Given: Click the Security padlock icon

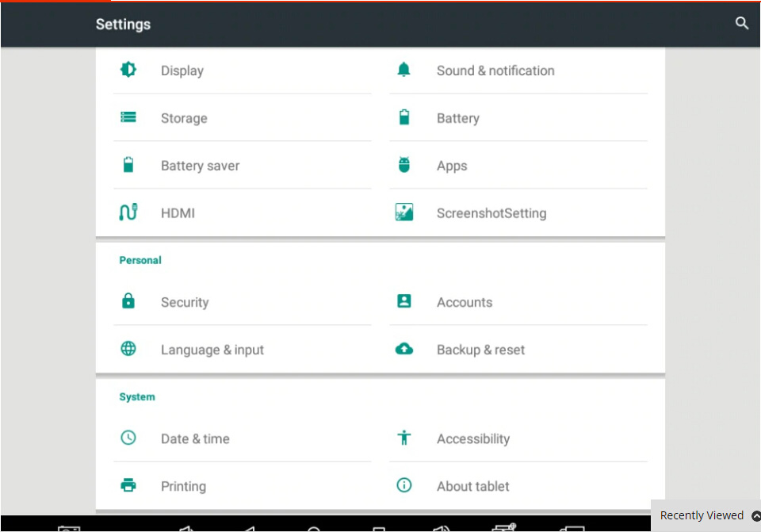Looking at the screenshot, I should point(128,301).
